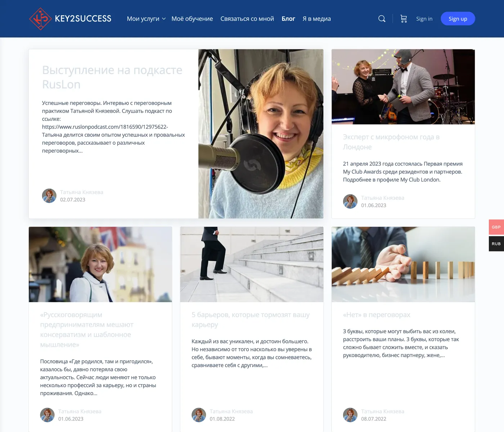Click excerpt starting "21 апреля 2023 года"
The width and height of the screenshot is (504, 432).
click(403, 172)
